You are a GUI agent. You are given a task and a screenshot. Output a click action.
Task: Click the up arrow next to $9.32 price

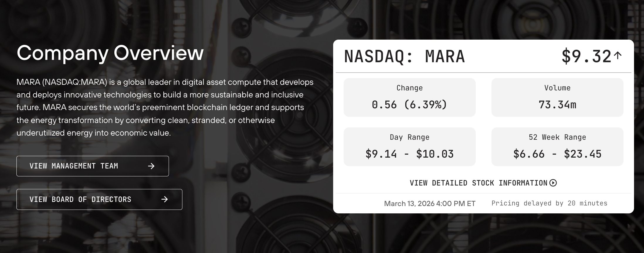(x=618, y=55)
